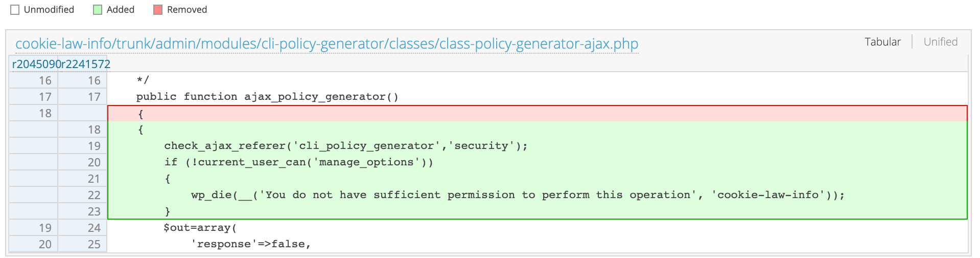Click new line number 19
The width and height of the screenshot is (980, 258).
(x=94, y=146)
